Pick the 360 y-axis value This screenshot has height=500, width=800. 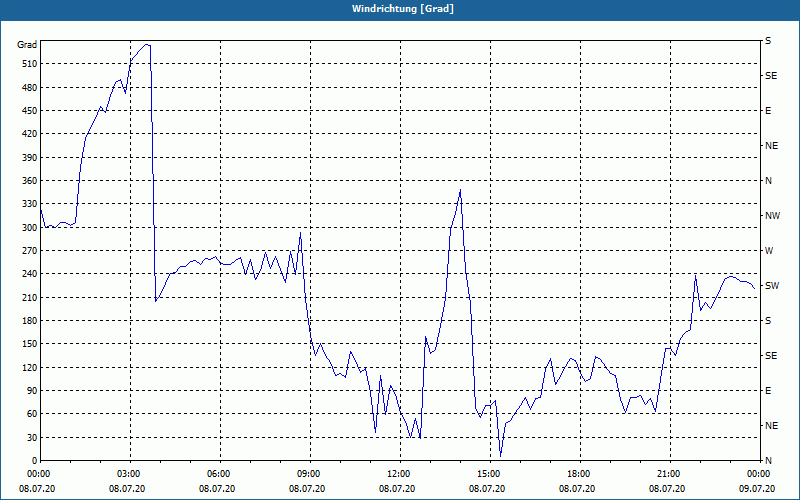click(30, 181)
